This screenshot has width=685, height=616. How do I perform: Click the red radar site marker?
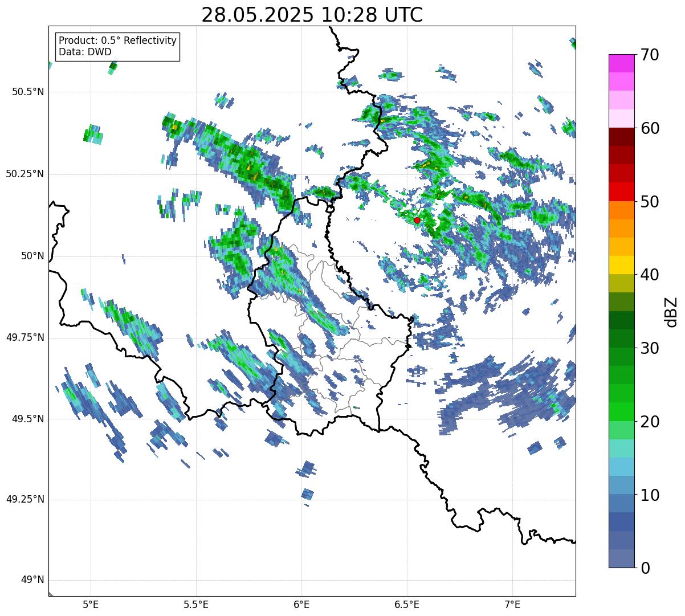coord(417,220)
